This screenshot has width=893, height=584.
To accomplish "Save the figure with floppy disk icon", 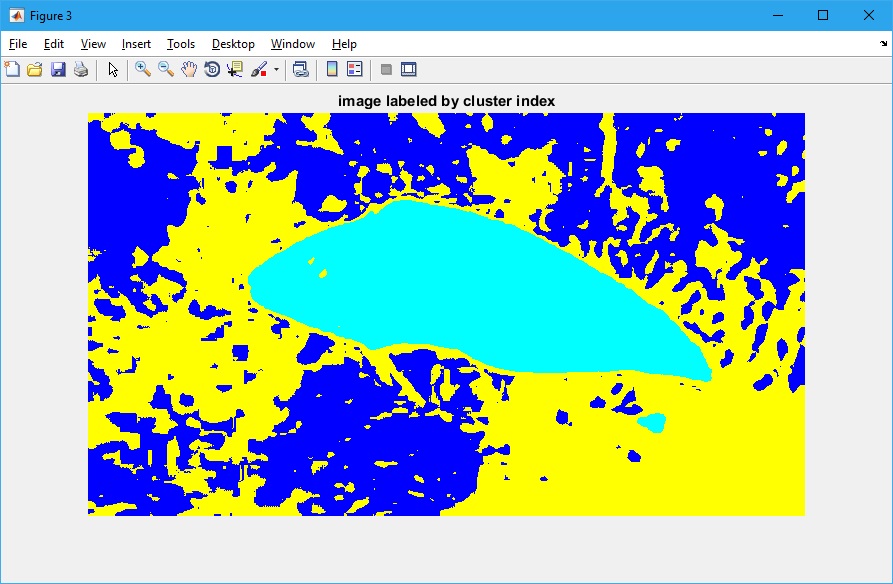I will [58, 69].
